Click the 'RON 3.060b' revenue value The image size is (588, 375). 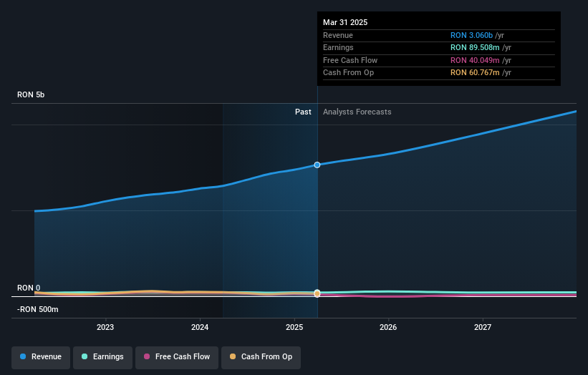471,35
